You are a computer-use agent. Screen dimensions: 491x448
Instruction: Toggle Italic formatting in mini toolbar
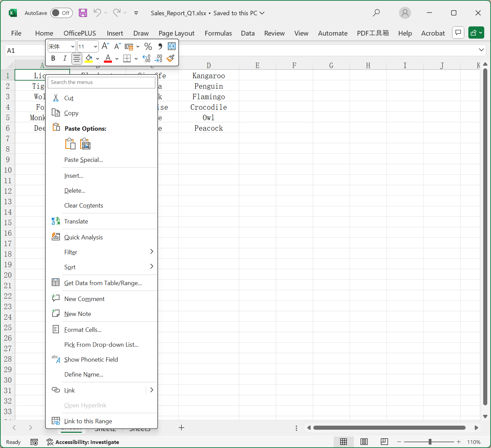(65, 59)
